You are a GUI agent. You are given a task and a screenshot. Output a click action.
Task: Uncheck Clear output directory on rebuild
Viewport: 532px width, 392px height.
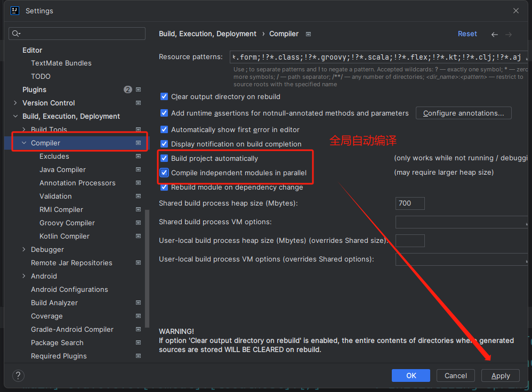pos(164,96)
